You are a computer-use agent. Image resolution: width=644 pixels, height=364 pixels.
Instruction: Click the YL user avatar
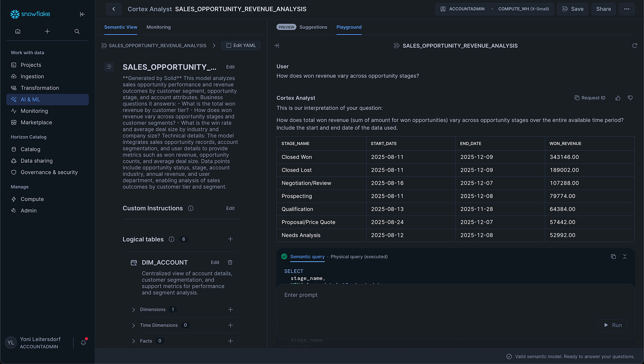point(11,342)
